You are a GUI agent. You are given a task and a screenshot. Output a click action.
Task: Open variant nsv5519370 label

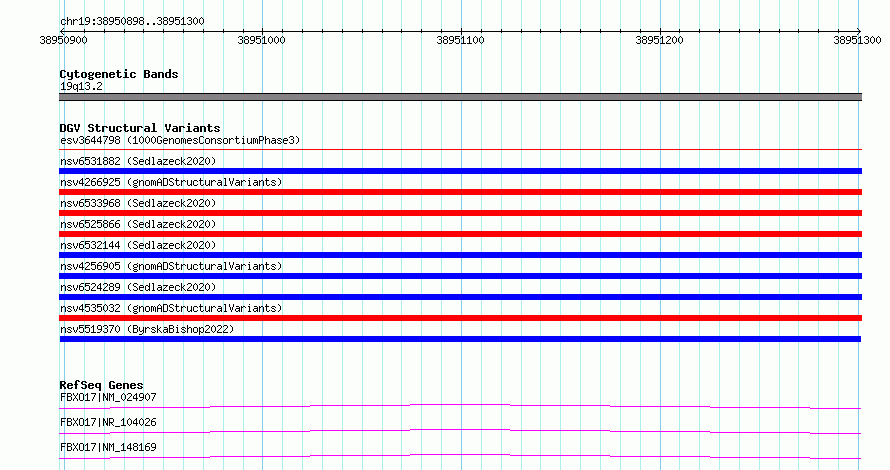pyautogui.click(x=147, y=329)
